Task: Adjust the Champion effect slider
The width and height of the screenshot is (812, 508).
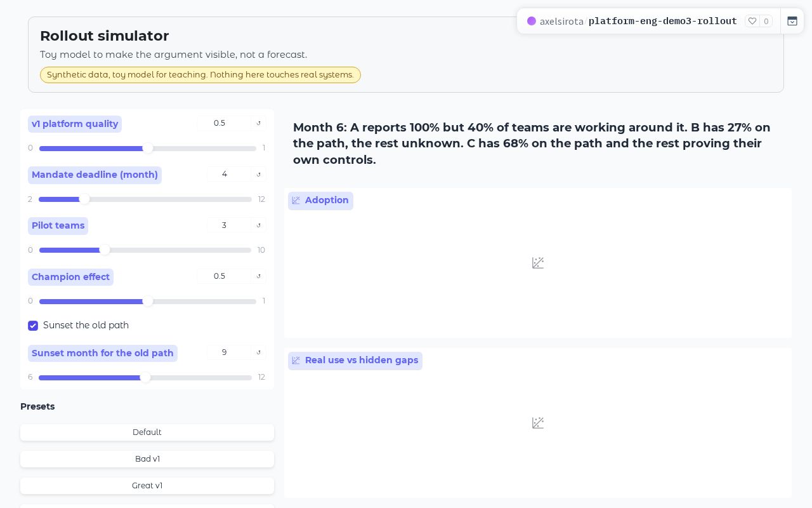Action: click(x=148, y=301)
